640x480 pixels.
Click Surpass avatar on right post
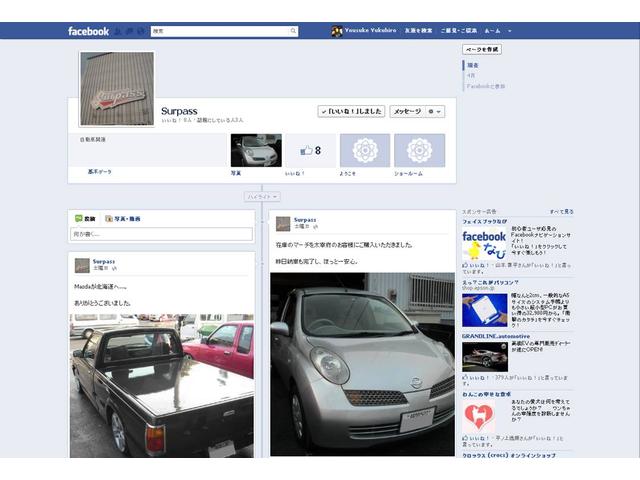point(283,223)
